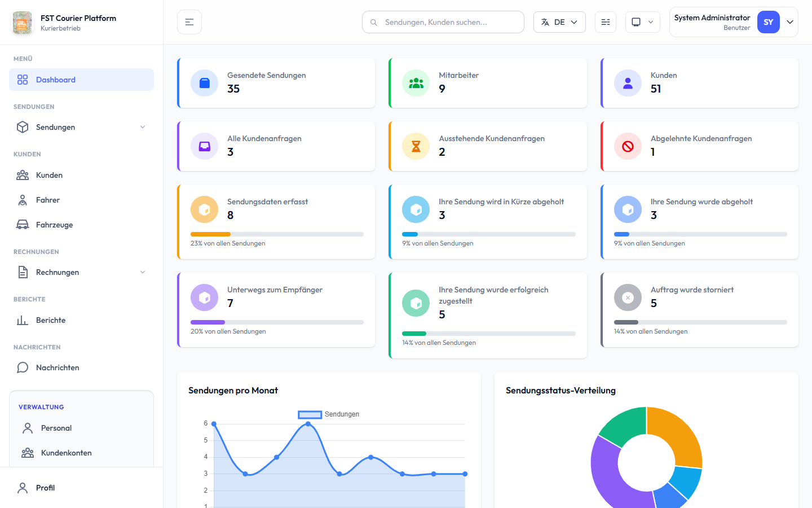The width and height of the screenshot is (812, 508).
Task: Click the Kunden card person icon
Action: point(628,83)
